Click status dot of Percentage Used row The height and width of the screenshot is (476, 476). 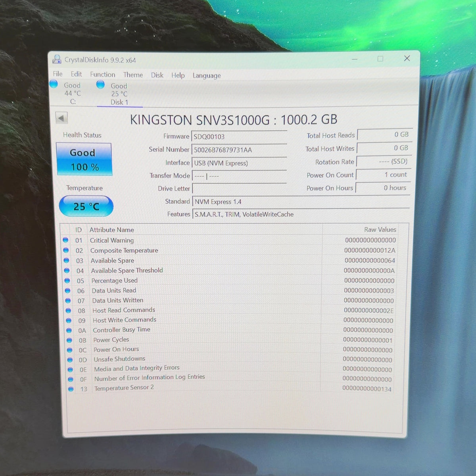[67, 280]
